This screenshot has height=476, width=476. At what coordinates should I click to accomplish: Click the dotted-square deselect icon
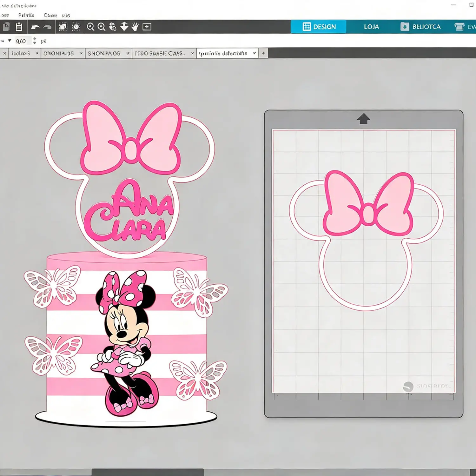click(76, 27)
